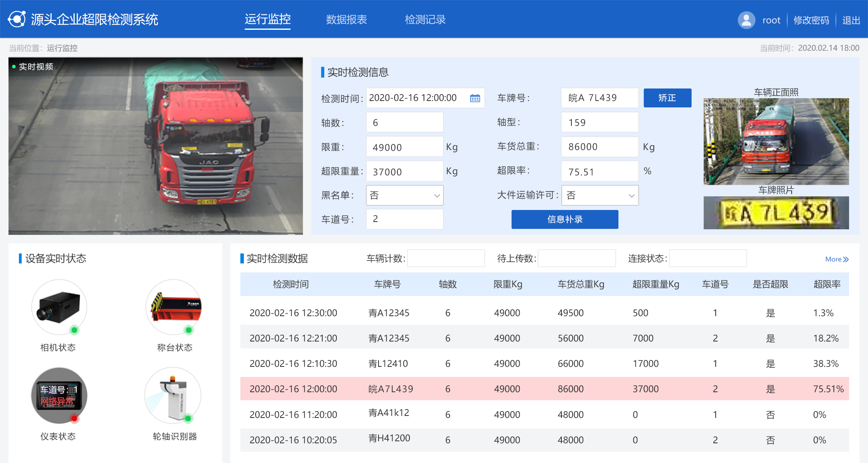Click the vehicle front photo thumbnail
Viewport: 868px width, 463px height.
776,142
